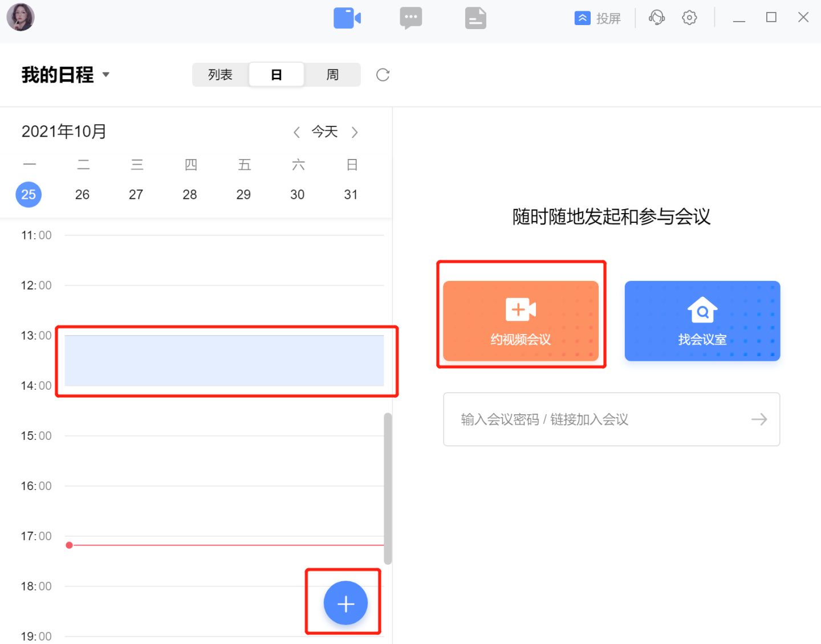Open the documents icon in the title bar
Screen dimensions: 821x644
pyautogui.click(x=475, y=18)
